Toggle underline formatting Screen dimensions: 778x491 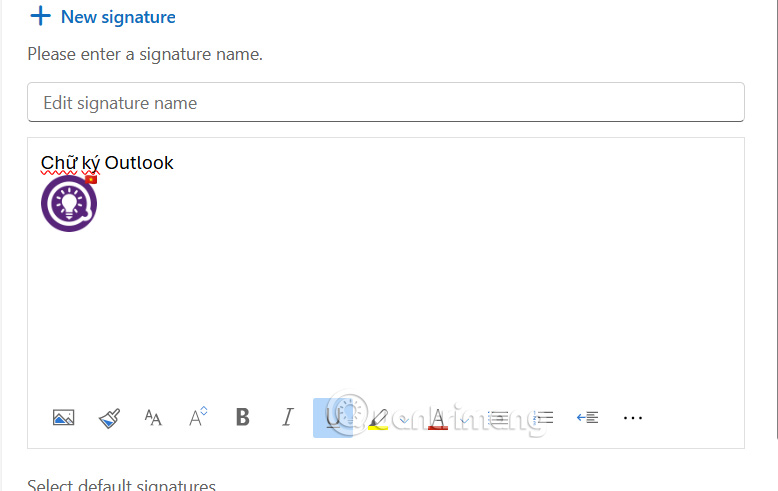[332, 418]
